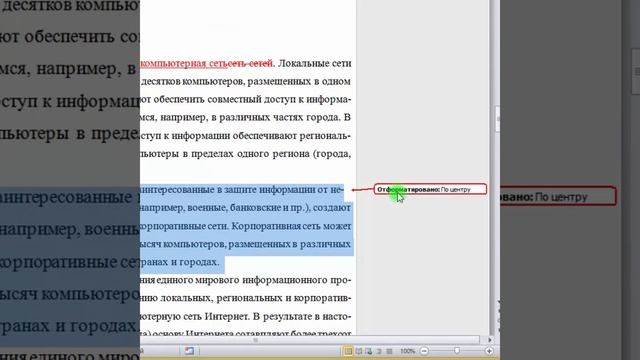The height and width of the screenshot is (360, 640).
Task: Click selected line 'например, военные, банковские и пр.), создают'
Action: point(246,208)
